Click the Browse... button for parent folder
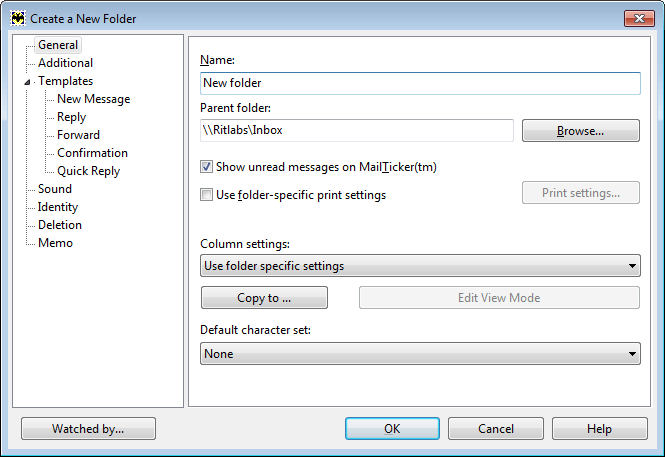665x457 pixels. (x=581, y=131)
